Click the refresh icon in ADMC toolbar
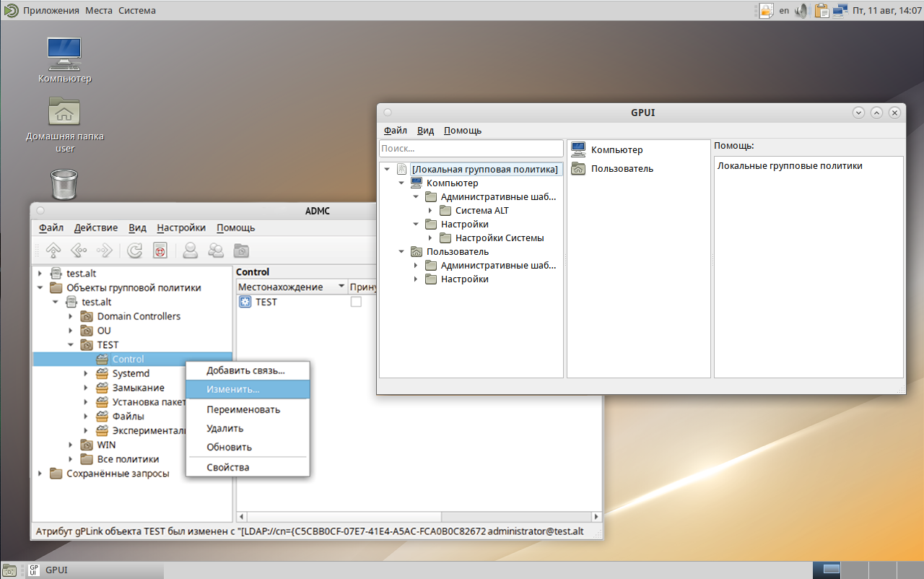 click(135, 251)
